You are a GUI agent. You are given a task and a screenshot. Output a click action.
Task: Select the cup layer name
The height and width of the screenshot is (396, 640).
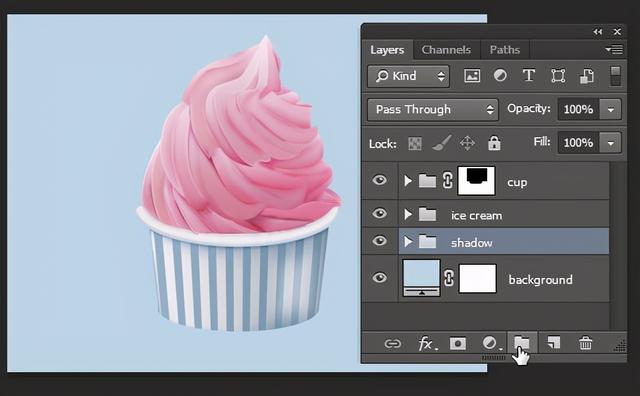(517, 182)
